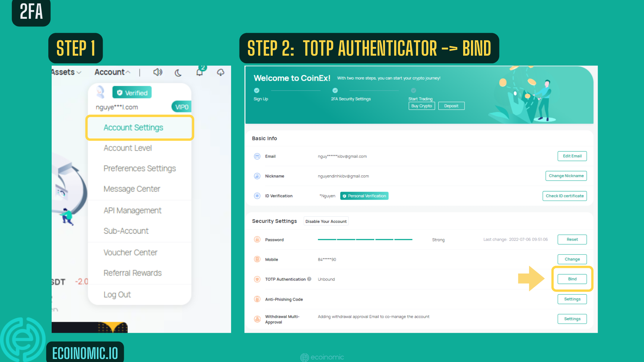Click the password strength bar
This screenshot has width=644, height=362.
point(365,239)
